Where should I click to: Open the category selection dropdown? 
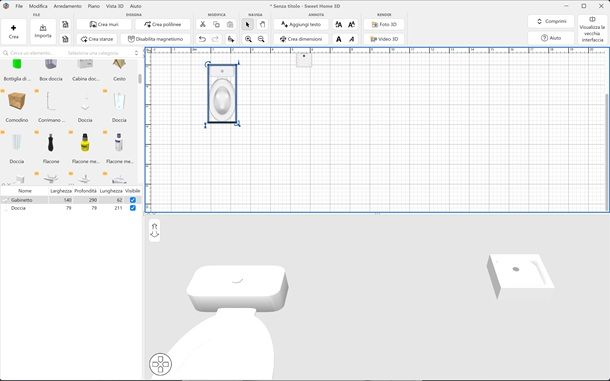(103, 53)
